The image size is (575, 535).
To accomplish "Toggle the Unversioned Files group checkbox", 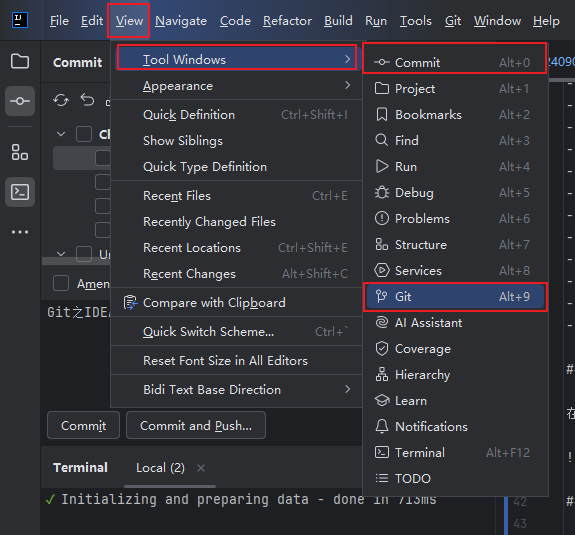I will point(84,254).
